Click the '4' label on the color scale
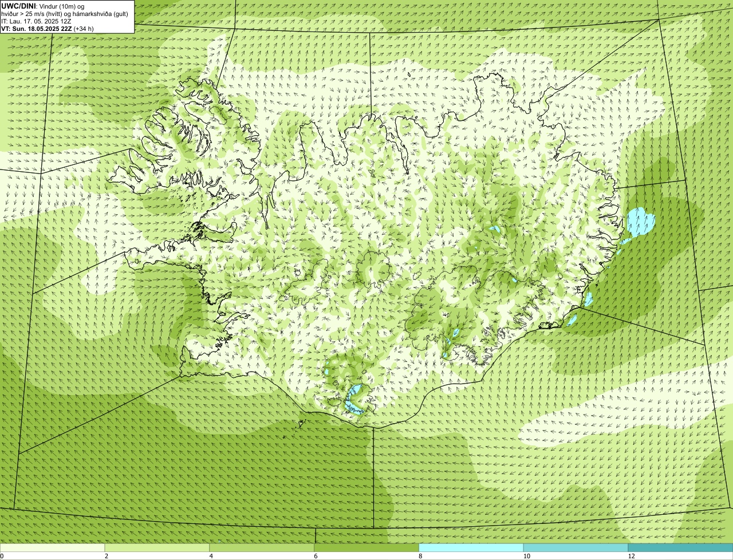 tap(211, 556)
